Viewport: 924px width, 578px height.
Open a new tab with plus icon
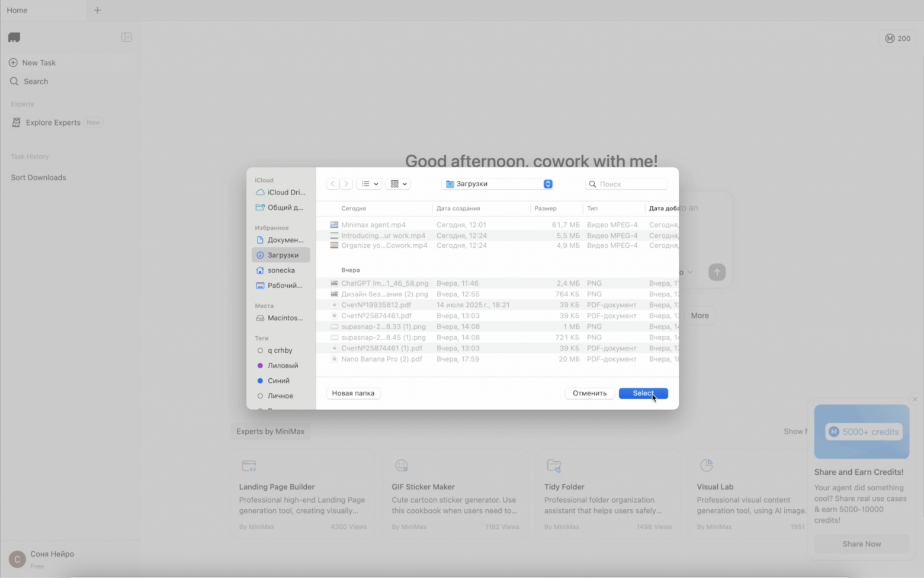coord(98,10)
